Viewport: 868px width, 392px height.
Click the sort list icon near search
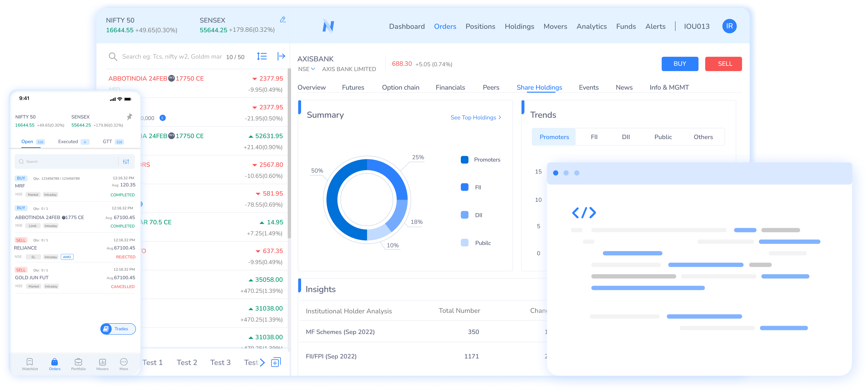coord(262,56)
